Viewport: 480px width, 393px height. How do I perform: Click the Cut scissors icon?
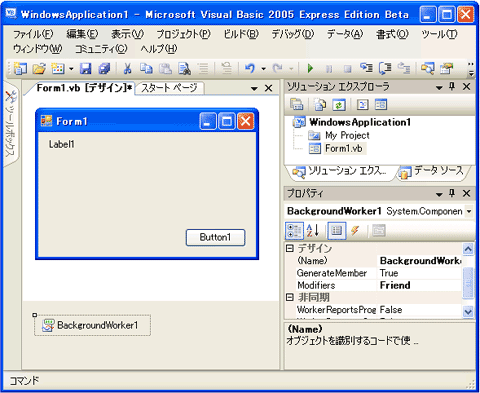pyautogui.click(x=127, y=69)
